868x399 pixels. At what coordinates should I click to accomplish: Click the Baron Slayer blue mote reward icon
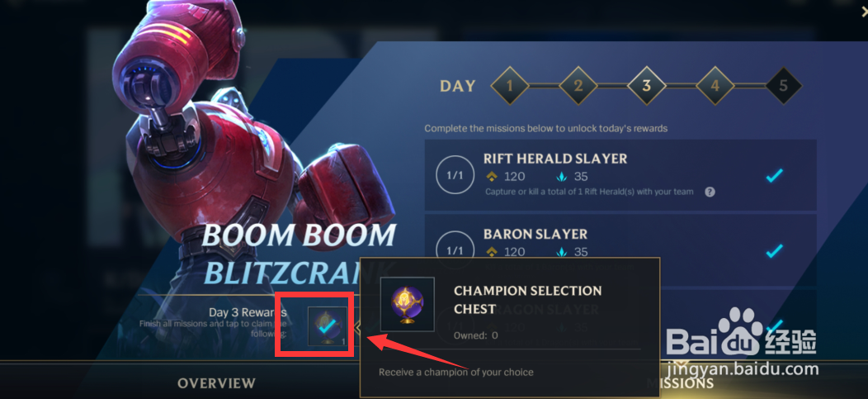click(561, 252)
